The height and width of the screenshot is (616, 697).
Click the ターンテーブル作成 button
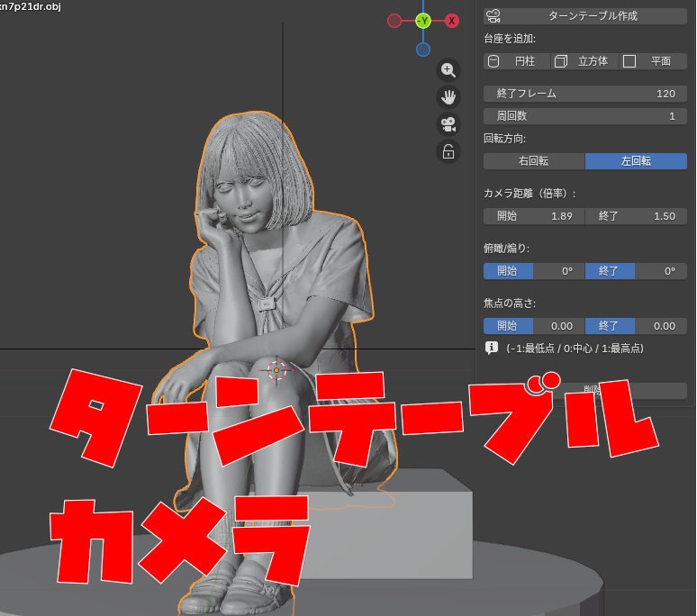coord(585,16)
